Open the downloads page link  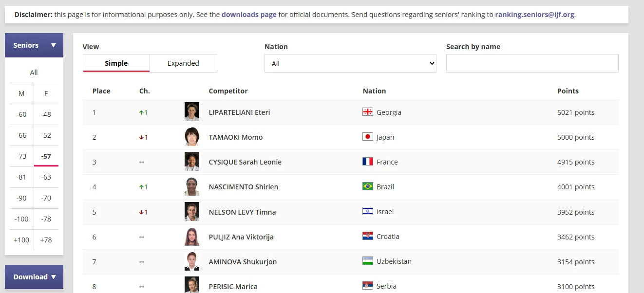pyautogui.click(x=249, y=15)
